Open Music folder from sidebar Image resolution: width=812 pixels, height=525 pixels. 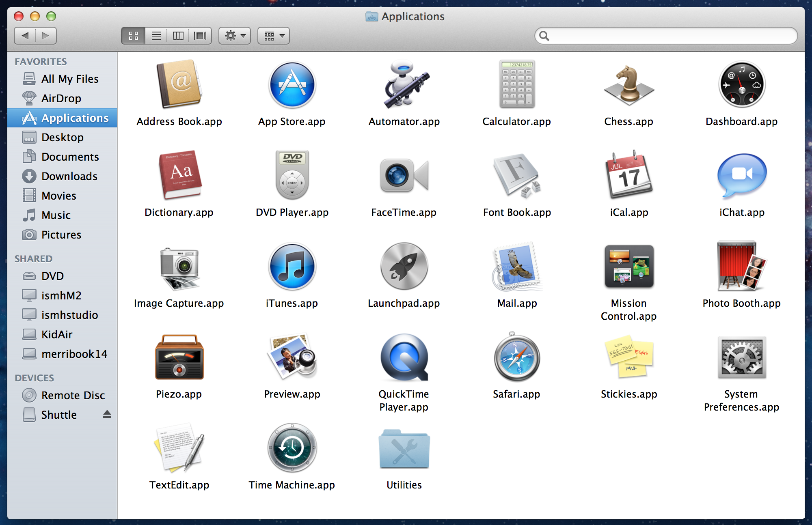coord(62,215)
